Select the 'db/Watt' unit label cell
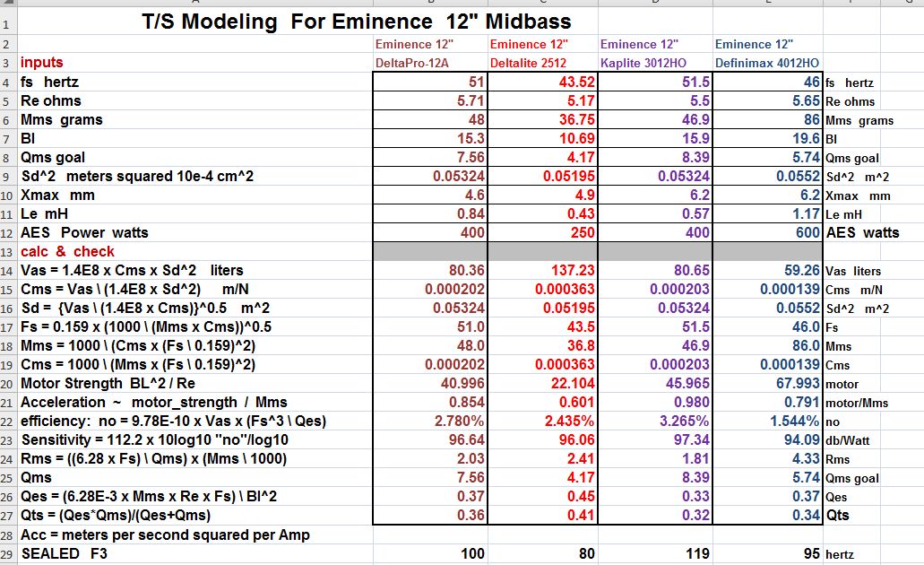 tap(848, 441)
